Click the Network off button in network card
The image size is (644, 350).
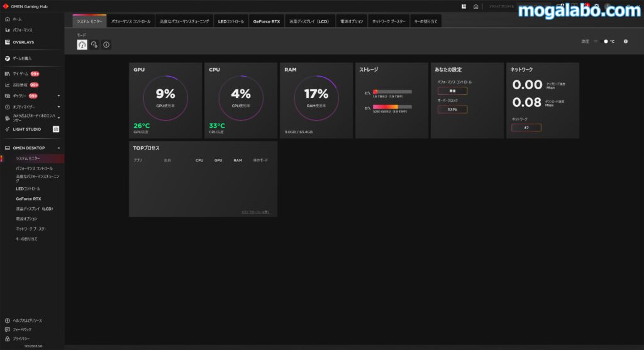526,128
